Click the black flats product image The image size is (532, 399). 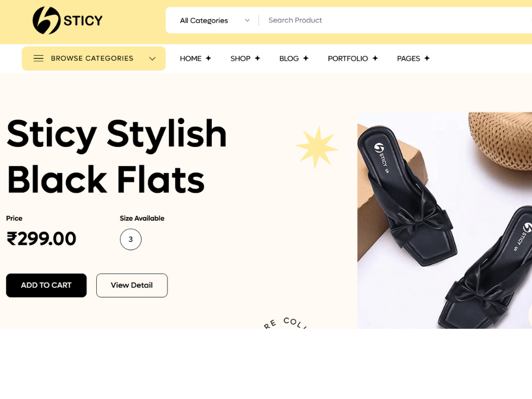click(x=444, y=221)
